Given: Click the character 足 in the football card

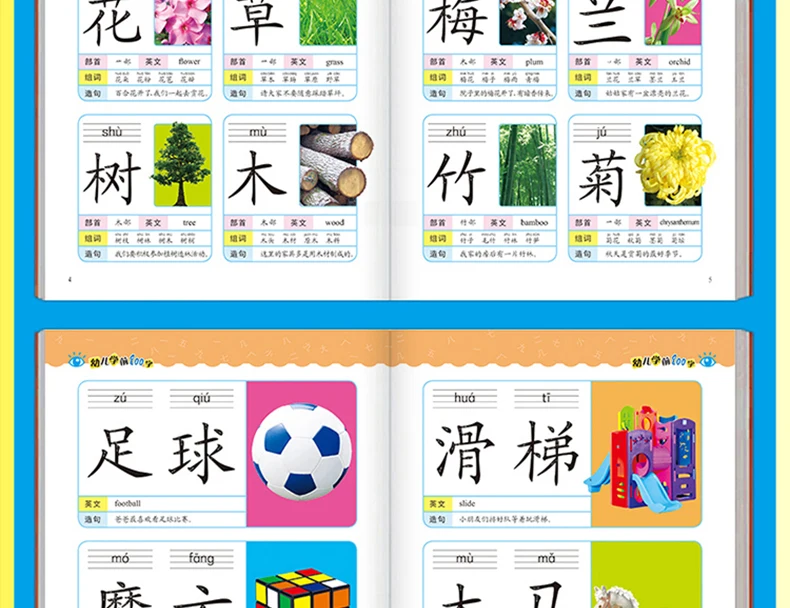Looking at the screenshot, I should coord(119,452).
